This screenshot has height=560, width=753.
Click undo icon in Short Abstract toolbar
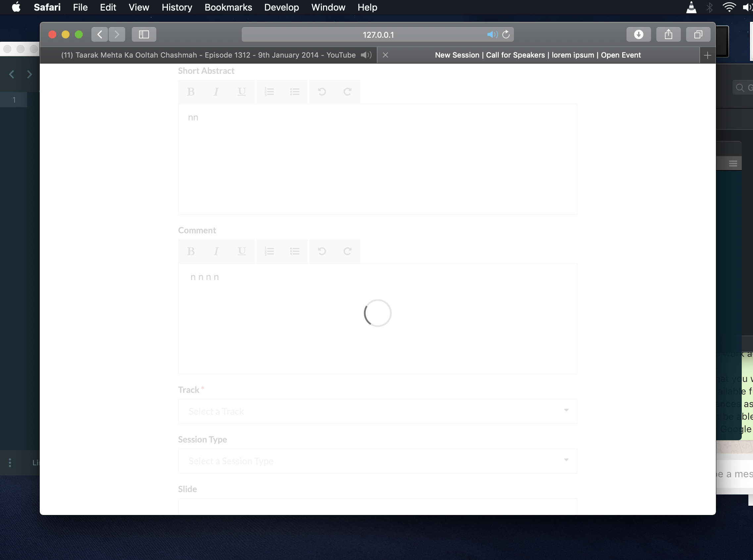pyautogui.click(x=322, y=92)
